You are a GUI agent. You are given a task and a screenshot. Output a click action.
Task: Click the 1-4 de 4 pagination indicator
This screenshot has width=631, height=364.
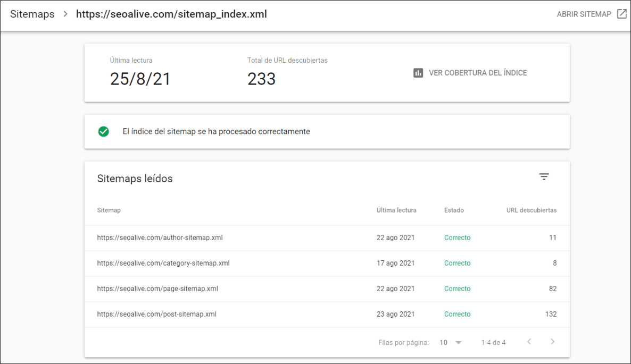tap(493, 342)
